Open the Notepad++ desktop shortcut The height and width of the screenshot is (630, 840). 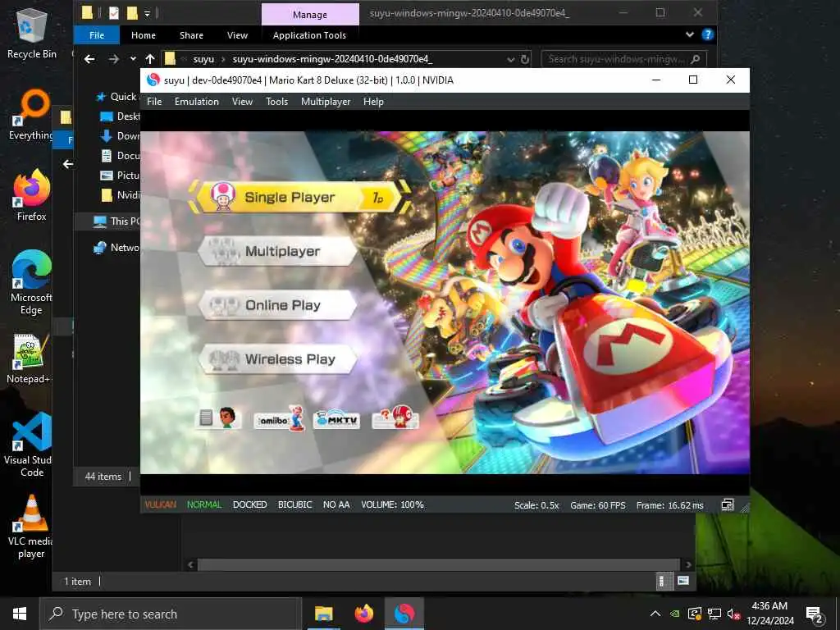pyautogui.click(x=30, y=358)
